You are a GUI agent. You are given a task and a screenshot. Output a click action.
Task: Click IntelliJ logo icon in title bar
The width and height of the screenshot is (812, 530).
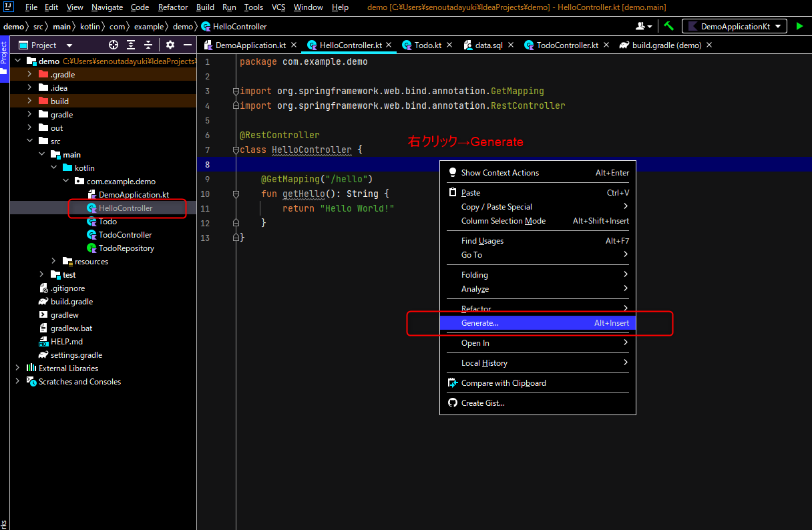[9, 7]
